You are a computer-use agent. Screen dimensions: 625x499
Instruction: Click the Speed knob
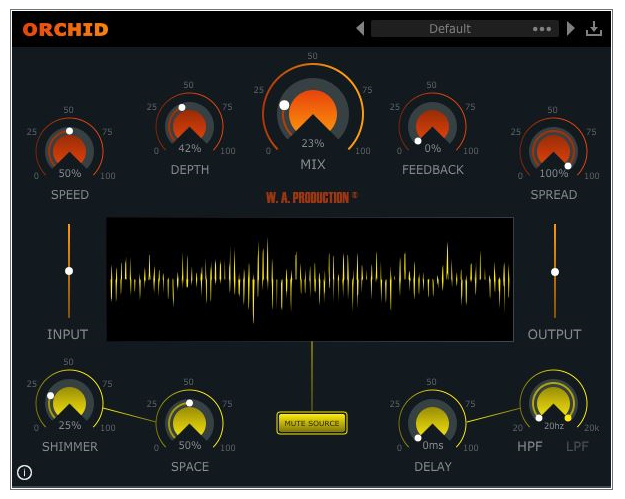point(70,149)
